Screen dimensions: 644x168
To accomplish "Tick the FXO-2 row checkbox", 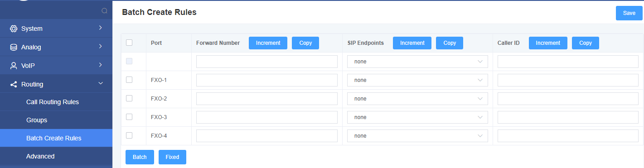I will click(x=129, y=98).
